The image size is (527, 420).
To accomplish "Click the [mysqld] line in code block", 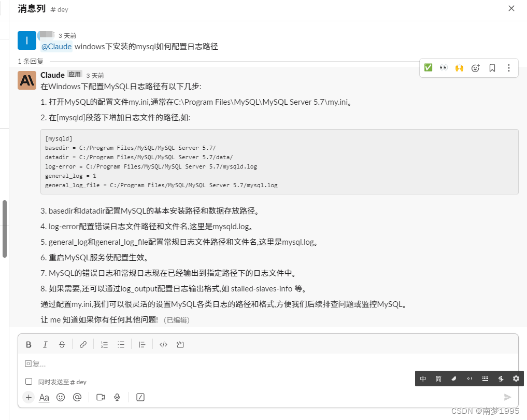I will click(59, 138).
